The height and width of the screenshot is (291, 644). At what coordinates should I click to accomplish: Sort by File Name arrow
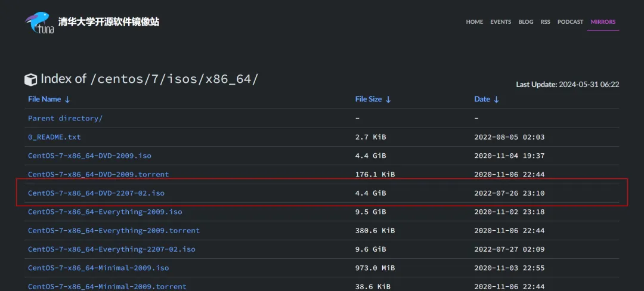(x=67, y=100)
